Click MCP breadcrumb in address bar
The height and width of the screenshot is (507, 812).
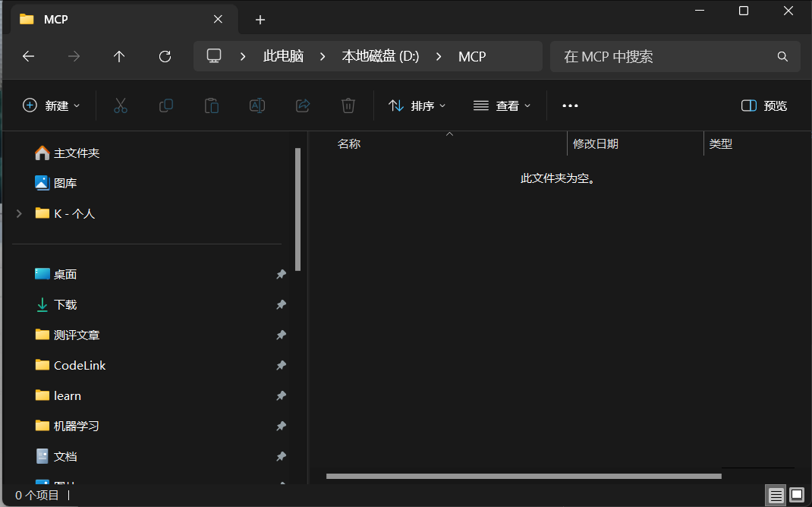[x=472, y=56]
